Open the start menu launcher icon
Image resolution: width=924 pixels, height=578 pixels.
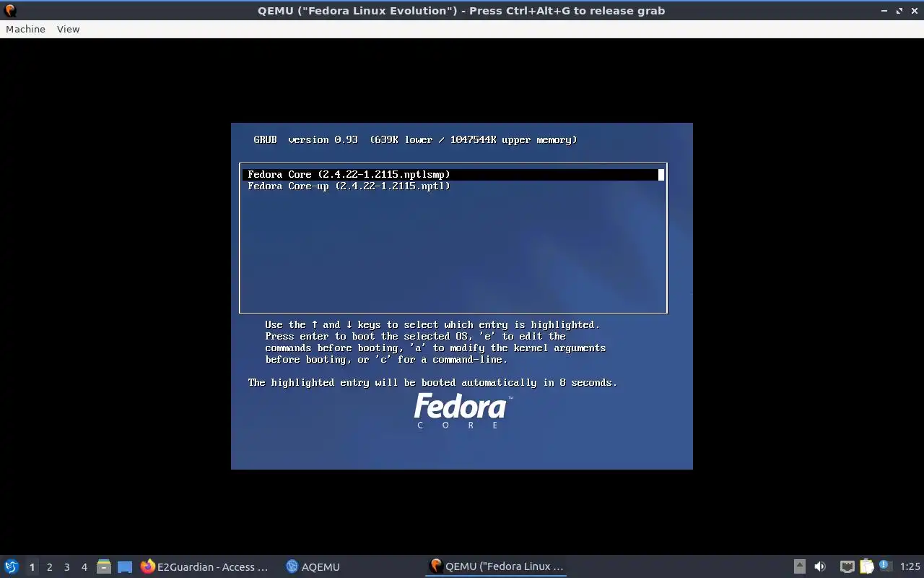tap(12, 566)
